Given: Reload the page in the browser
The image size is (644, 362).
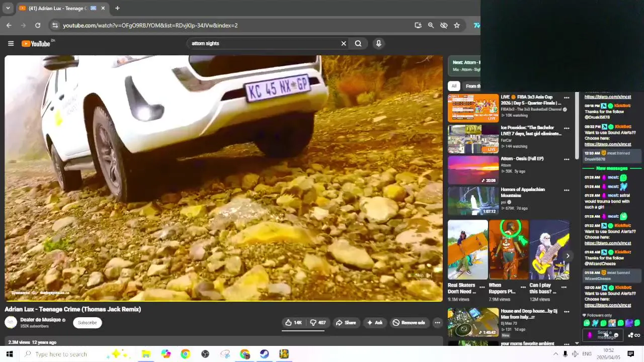Looking at the screenshot, I should pos(38,25).
